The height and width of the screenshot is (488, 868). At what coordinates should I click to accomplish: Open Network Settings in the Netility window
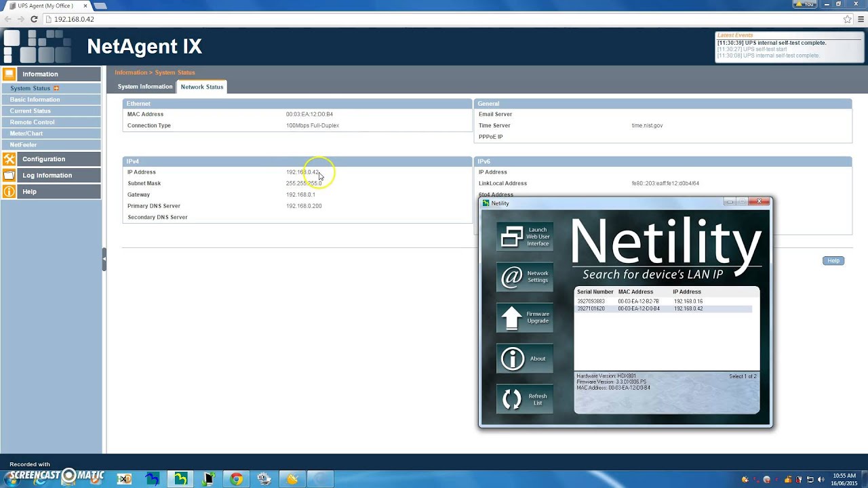tap(525, 277)
